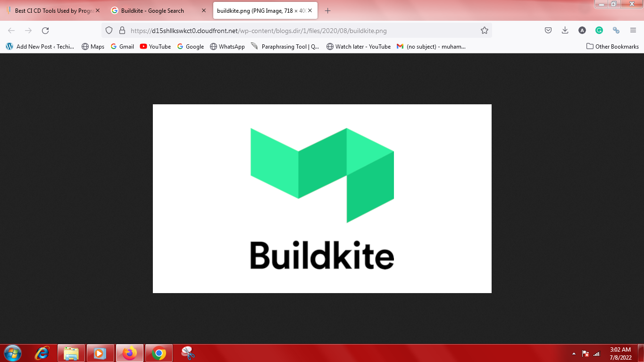Show hidden system tray icons

574,354
